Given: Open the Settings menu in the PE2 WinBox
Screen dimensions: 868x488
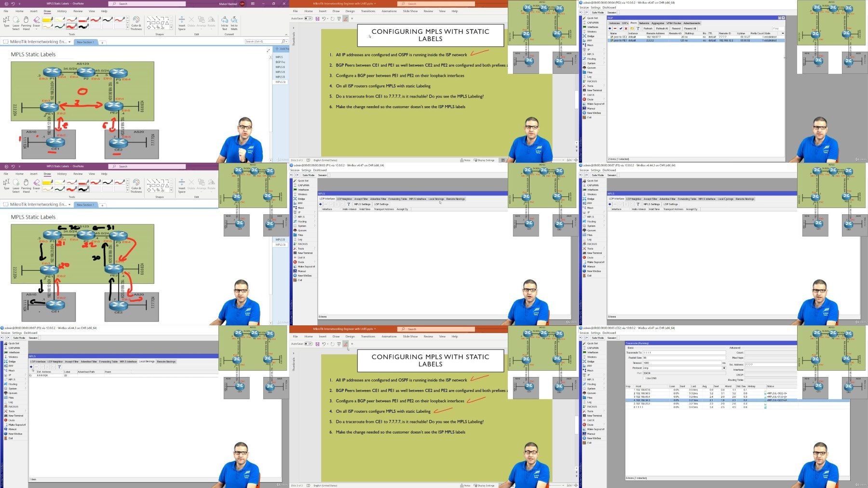Looking at the screenshot, I should coord(596,8).
